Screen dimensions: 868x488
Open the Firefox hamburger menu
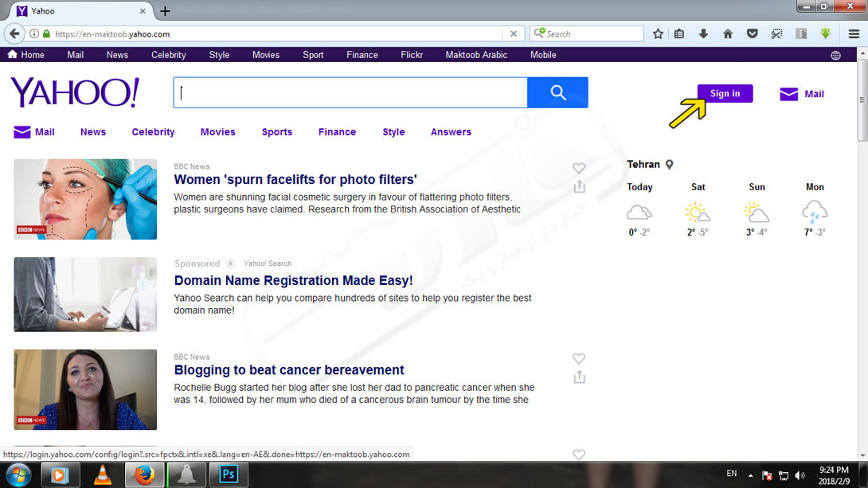854,33
